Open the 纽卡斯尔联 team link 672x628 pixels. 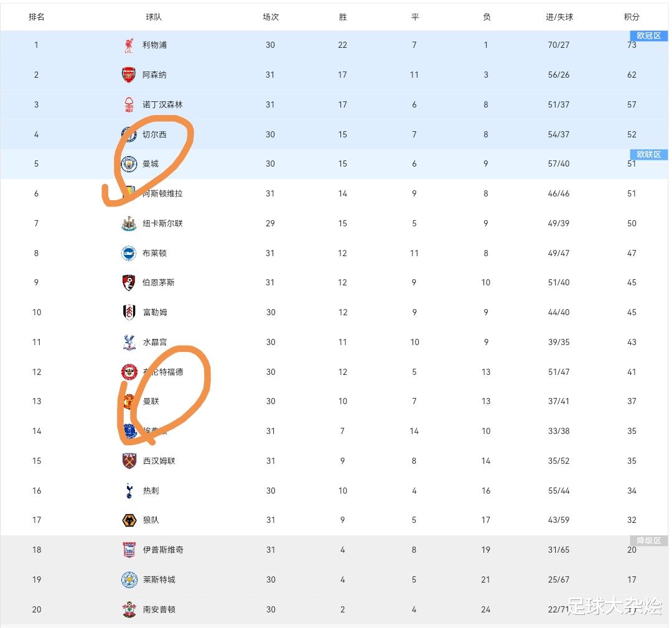(163, 223)
